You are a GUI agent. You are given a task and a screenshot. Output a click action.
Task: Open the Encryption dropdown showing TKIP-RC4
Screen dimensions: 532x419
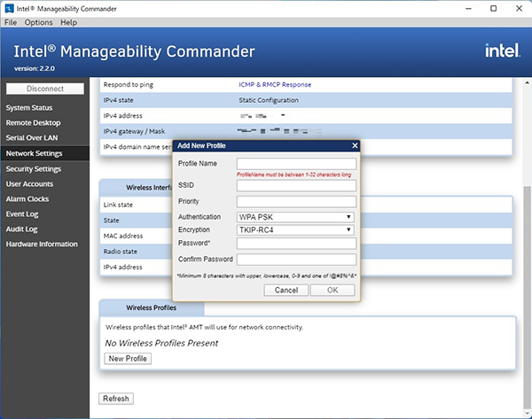[295, 229]
